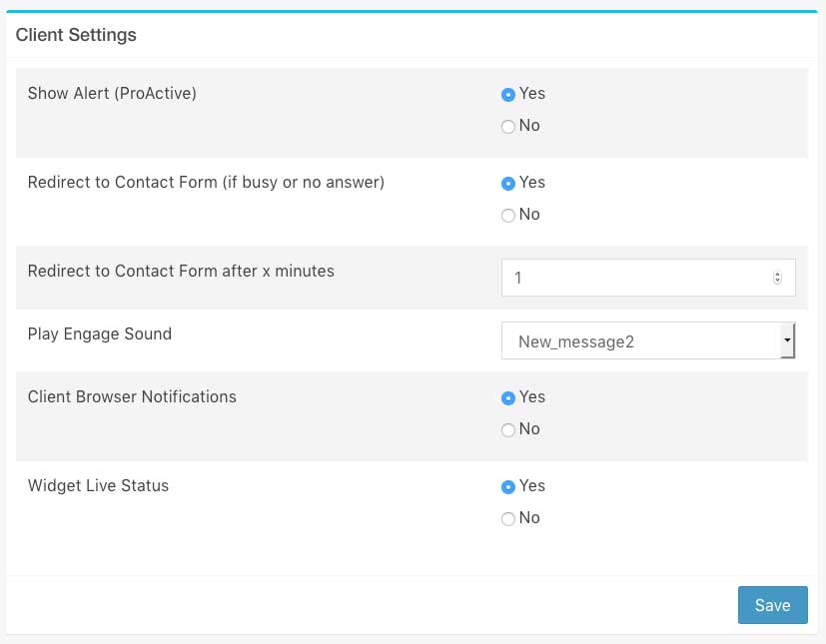Save the client settings
Viewport: 826px width, 644px height.
772,605
